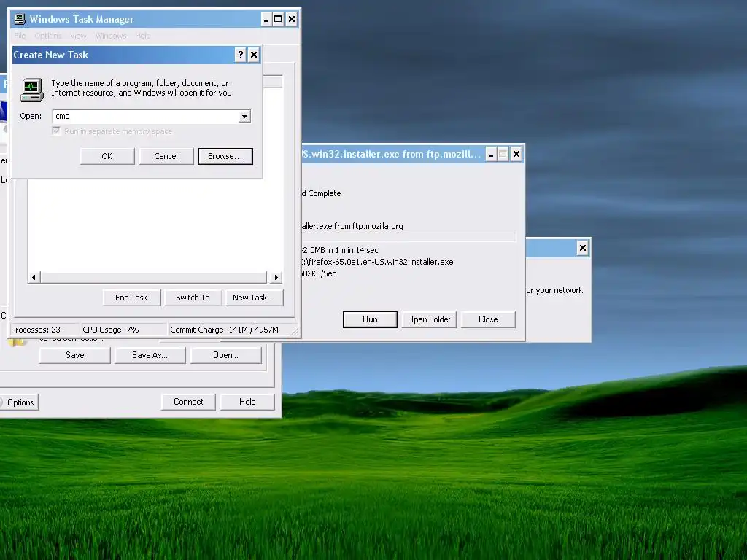
Task: Minimize the Windows Task Manager window
Action: [266, 20]
